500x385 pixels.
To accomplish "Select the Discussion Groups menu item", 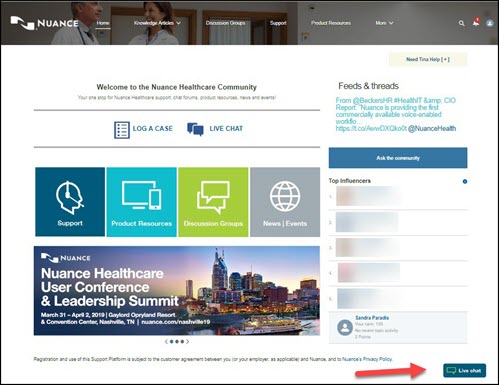I will coord(225,23).
